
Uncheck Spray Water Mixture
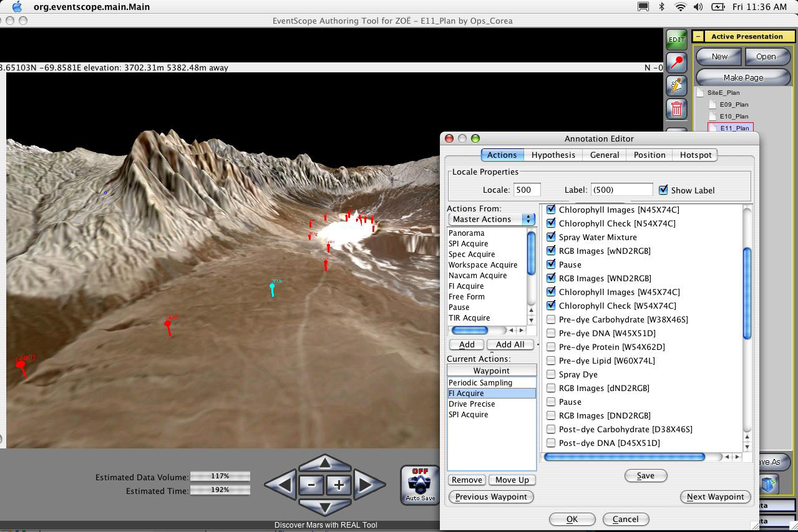(551, 237)
